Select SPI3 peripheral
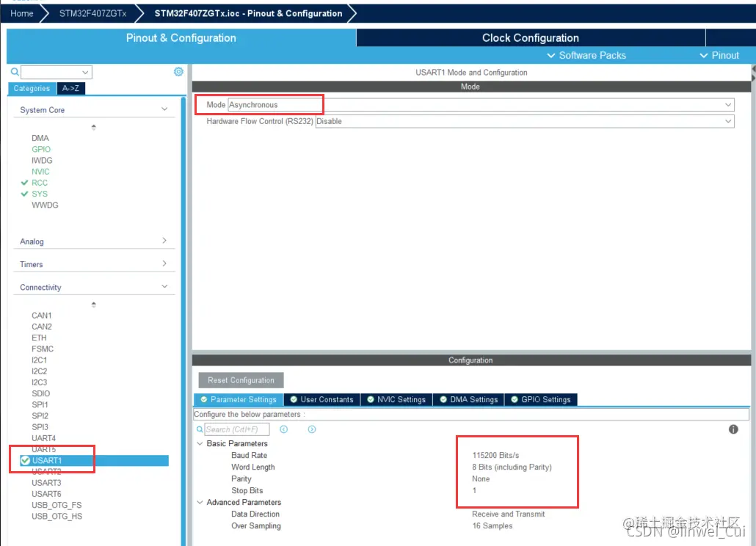Viewport: 756px width, 546px height. pos(40,427)
